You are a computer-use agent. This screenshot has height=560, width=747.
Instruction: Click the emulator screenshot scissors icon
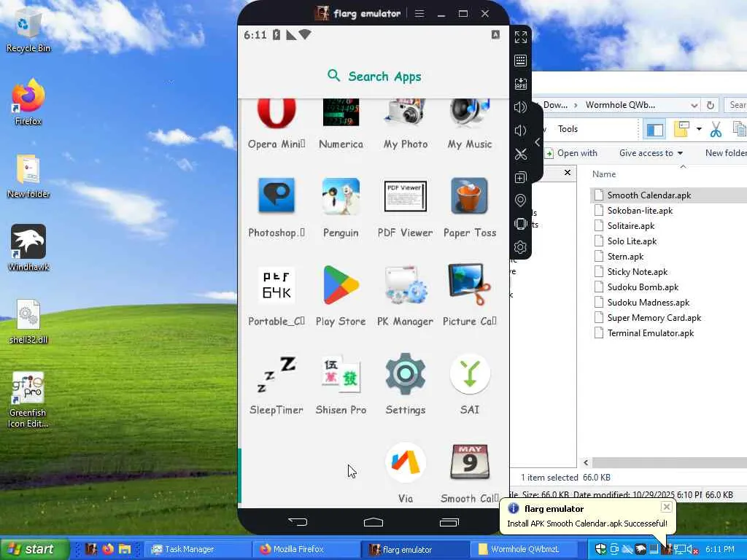coord(521,154)
